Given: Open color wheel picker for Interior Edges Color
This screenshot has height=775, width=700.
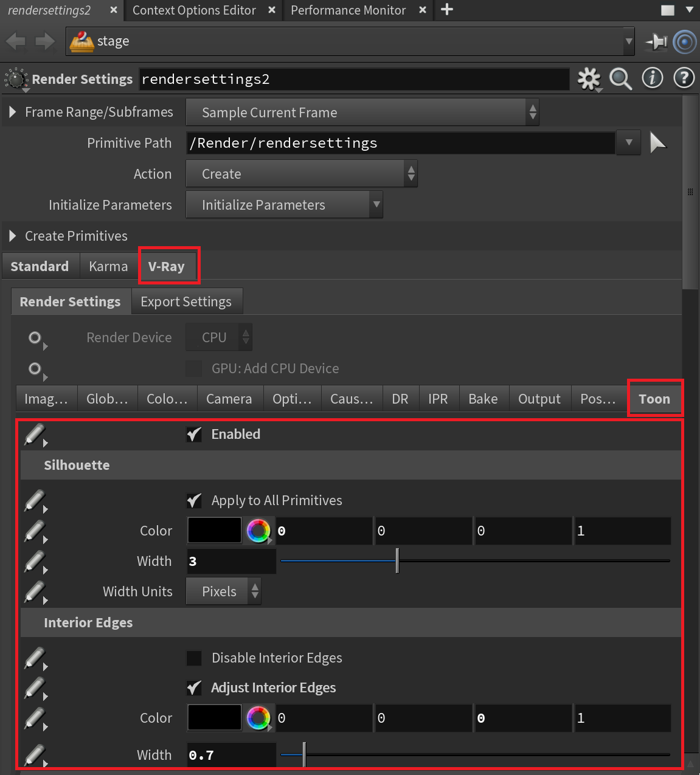Looking at the screenshot, I should click(x=258, y=718).
